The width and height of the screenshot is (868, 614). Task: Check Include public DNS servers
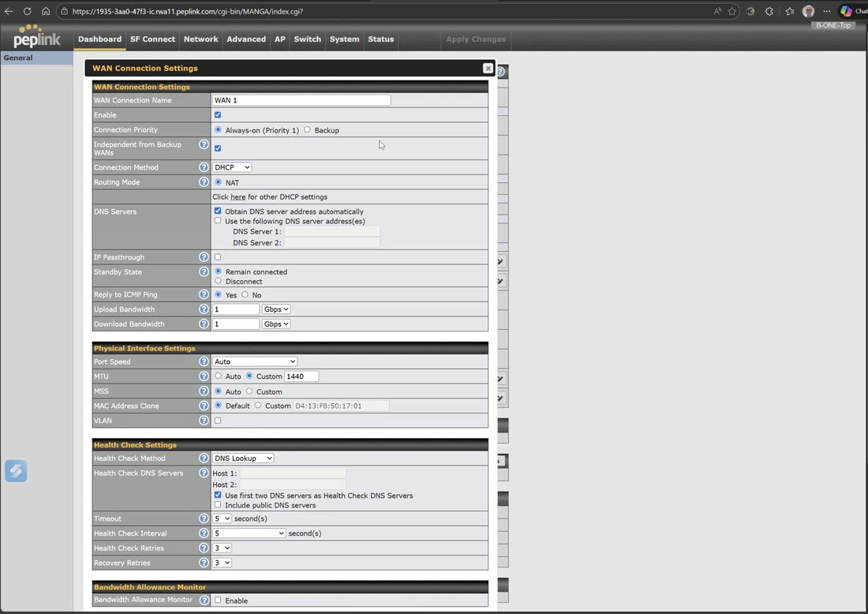218,504
